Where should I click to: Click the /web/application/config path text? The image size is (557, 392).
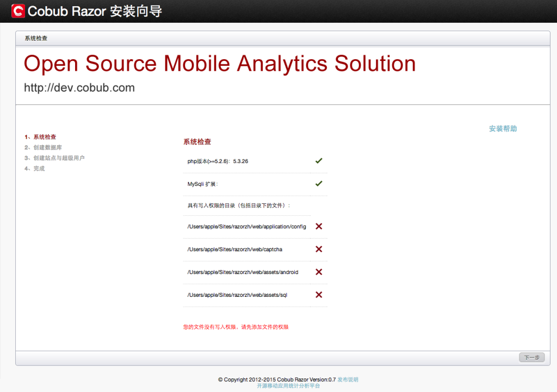(246, 227)
